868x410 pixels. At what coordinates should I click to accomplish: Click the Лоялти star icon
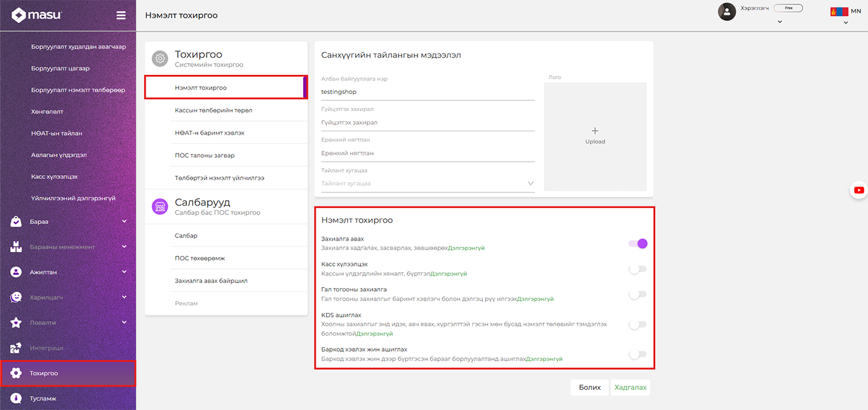click(x=17, y=322)
